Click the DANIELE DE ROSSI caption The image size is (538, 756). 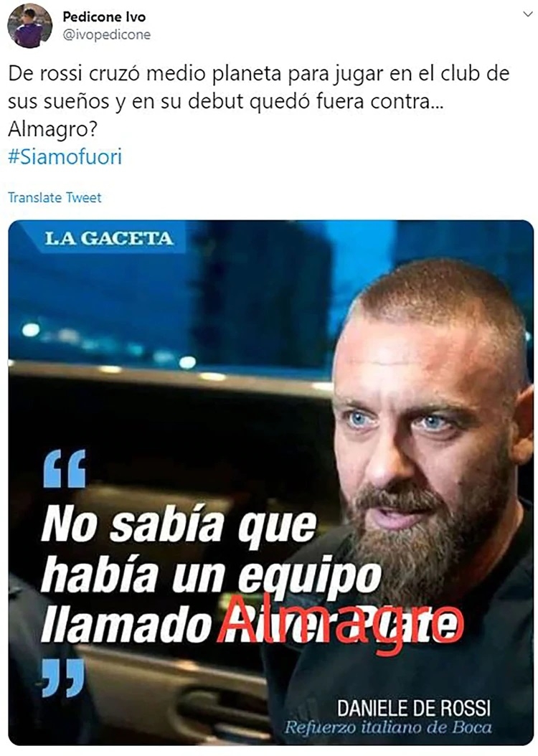point(414,708)
